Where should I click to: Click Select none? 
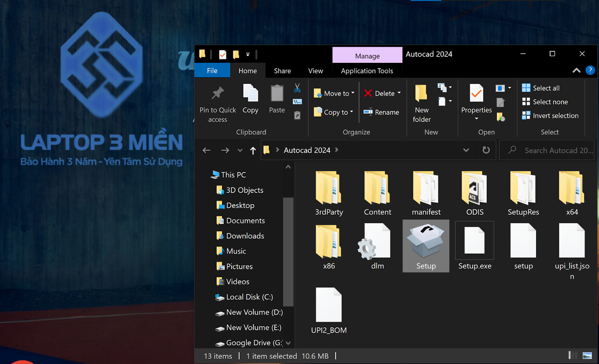point(545,102)
